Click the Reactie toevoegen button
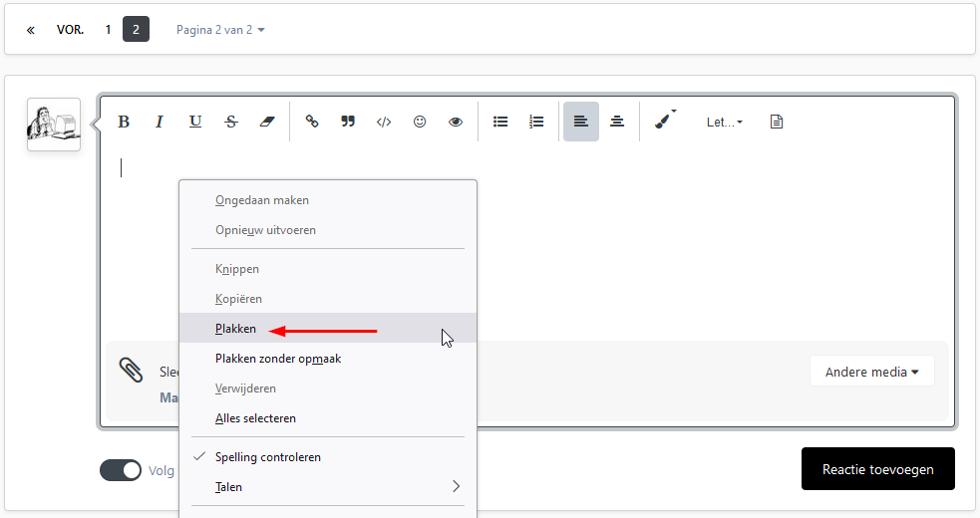 click(x=877, y=469)
